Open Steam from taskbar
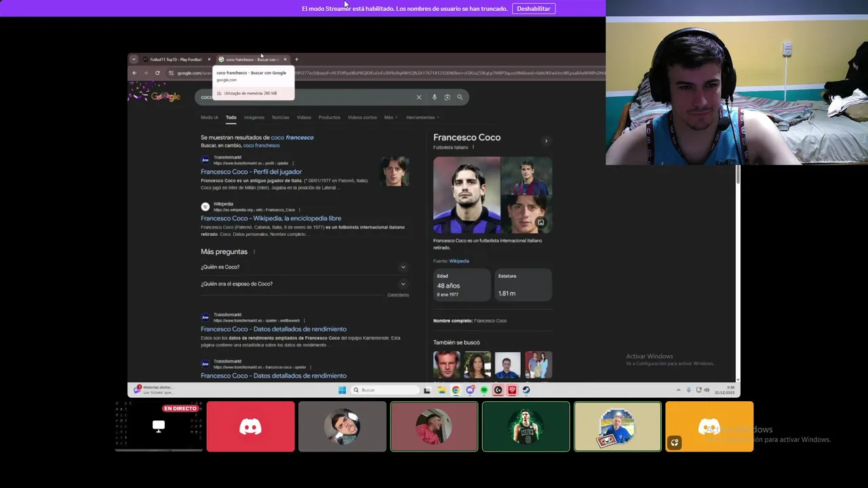Viewport: 868px width, 488px height. tap(526, 390)
